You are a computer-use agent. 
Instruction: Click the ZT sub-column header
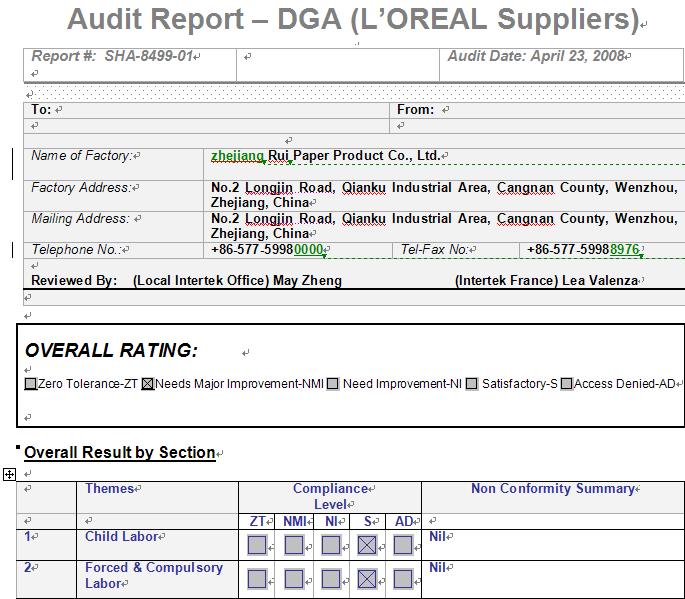pos(257,521)
